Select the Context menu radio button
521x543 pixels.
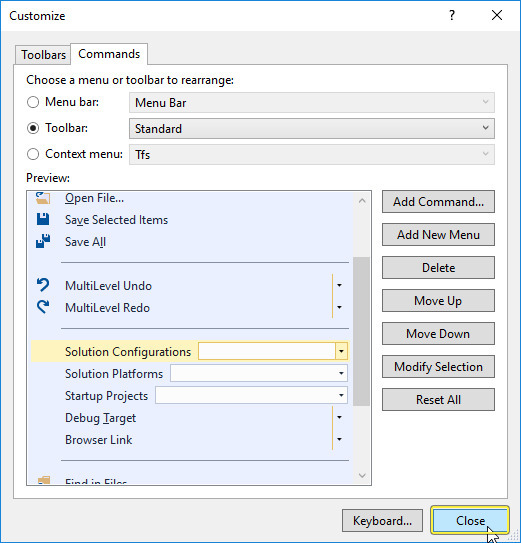pyautogui.click(x=33, y=154)
